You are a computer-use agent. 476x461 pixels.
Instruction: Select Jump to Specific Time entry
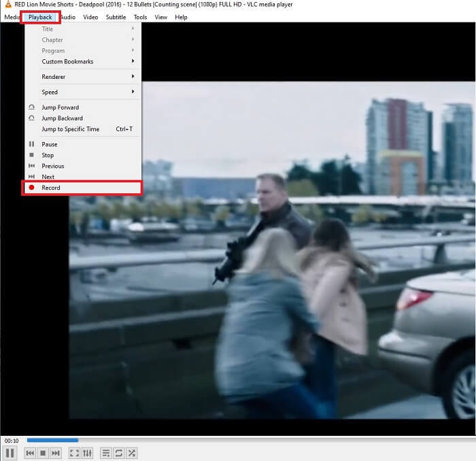tap(83, 129)
